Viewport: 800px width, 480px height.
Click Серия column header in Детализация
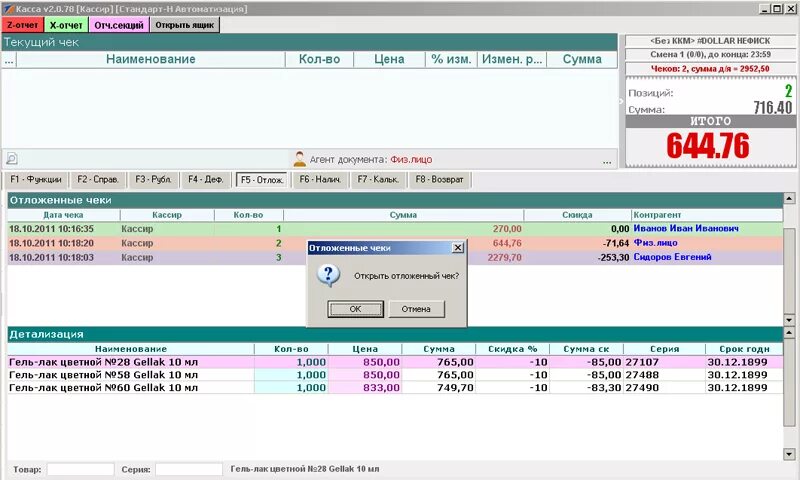tap(664, 349)
